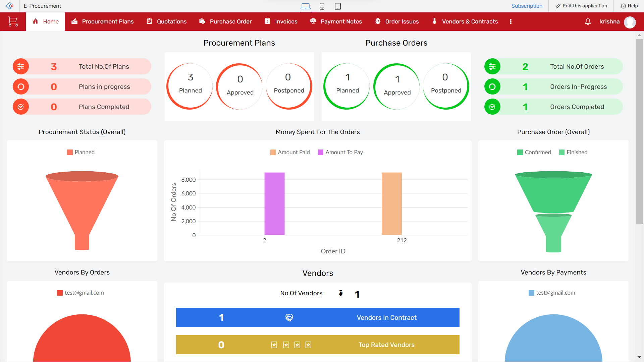Open Total No.Of Plans card
Image resolution: width=644 pixels, height=362 pixels.
(82, 67)
